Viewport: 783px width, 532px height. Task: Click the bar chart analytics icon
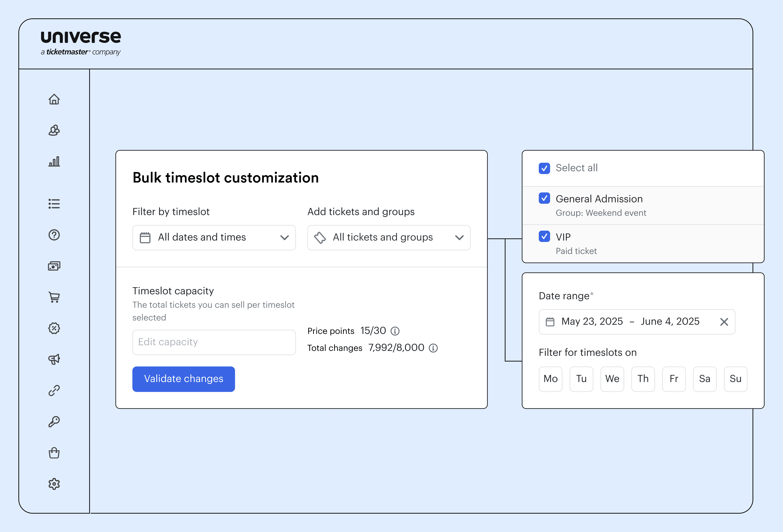[54, 162]
